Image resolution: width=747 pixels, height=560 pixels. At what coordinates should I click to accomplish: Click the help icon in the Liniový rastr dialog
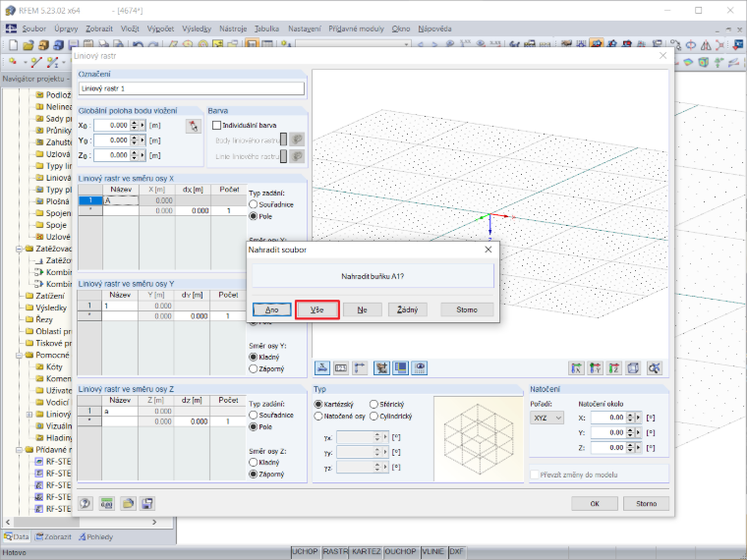86,503
